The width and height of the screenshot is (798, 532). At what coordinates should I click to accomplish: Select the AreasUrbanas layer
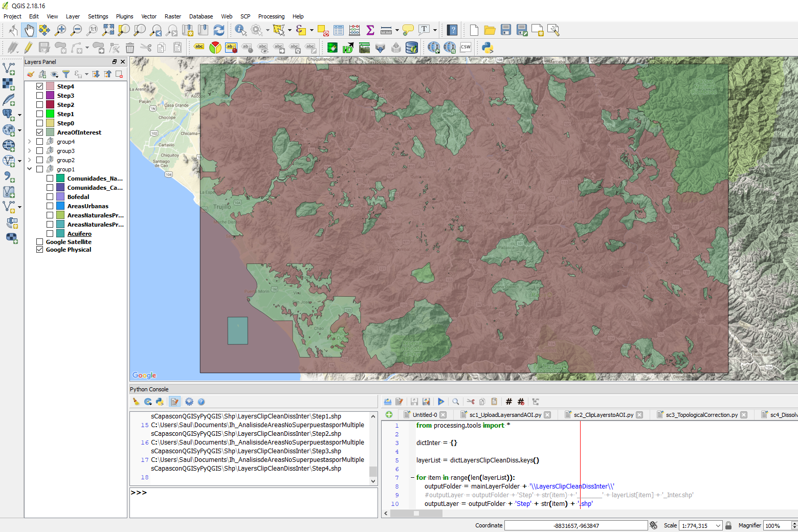click(x=88, y=206)
